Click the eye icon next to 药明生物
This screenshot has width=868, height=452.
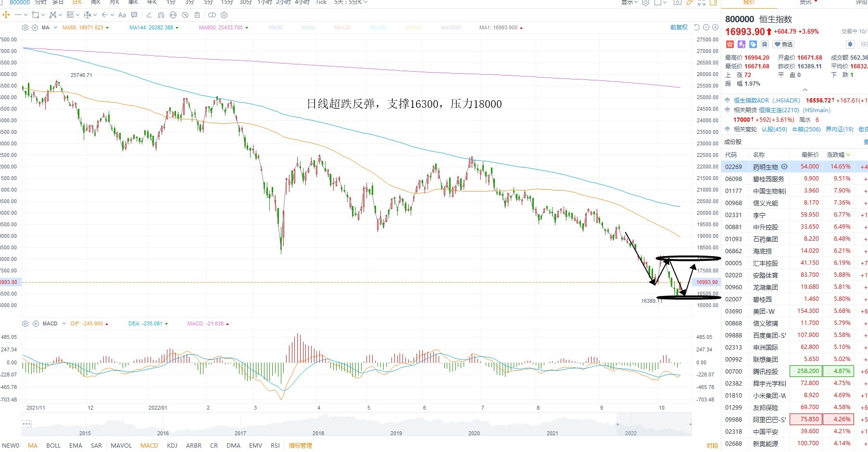pos(784,167)
